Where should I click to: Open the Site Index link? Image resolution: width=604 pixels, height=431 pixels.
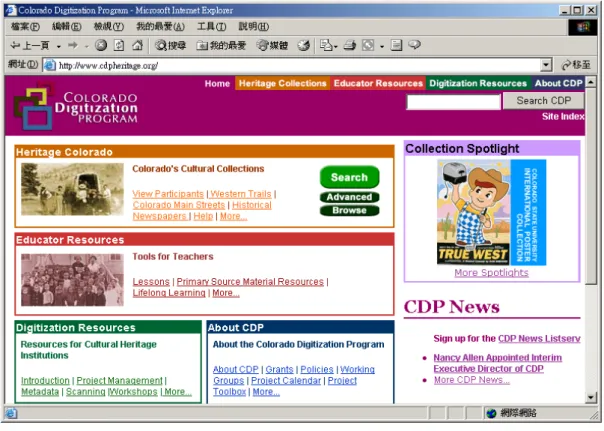click(x=563, y=117)
